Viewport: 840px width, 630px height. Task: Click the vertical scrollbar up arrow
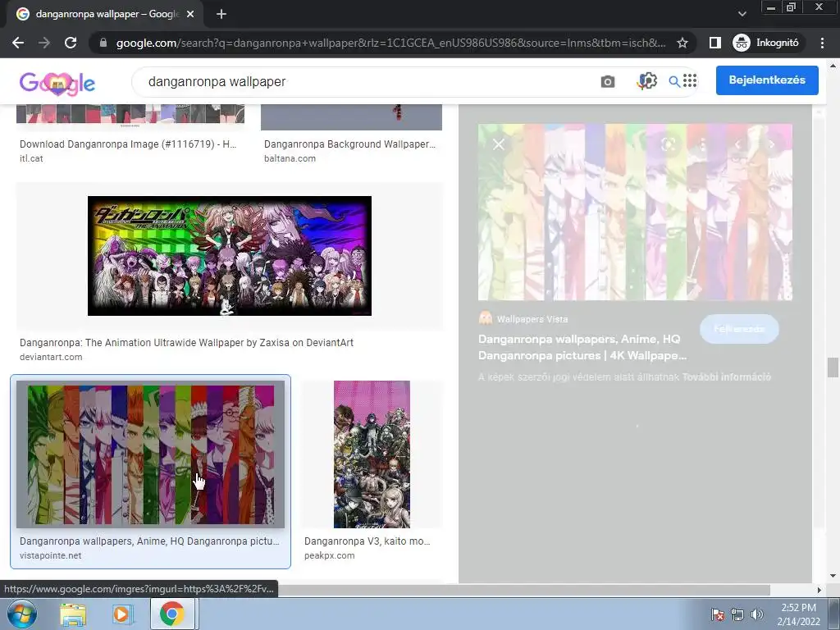pyautogui.click(x=833, y=66)
